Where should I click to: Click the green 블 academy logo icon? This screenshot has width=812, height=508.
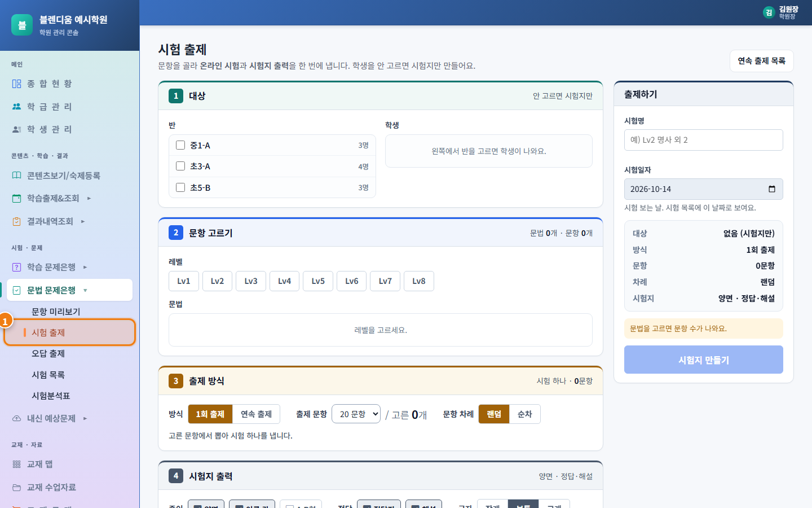pos(22,25)
